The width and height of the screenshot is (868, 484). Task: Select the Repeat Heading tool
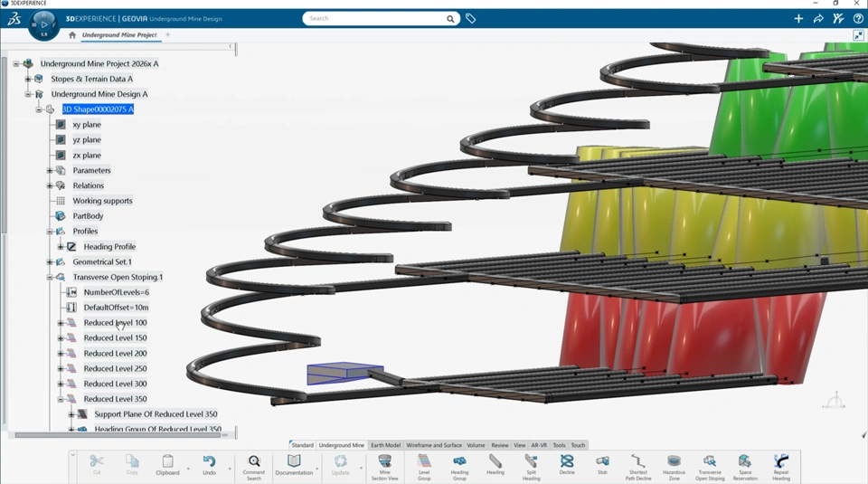781,467
